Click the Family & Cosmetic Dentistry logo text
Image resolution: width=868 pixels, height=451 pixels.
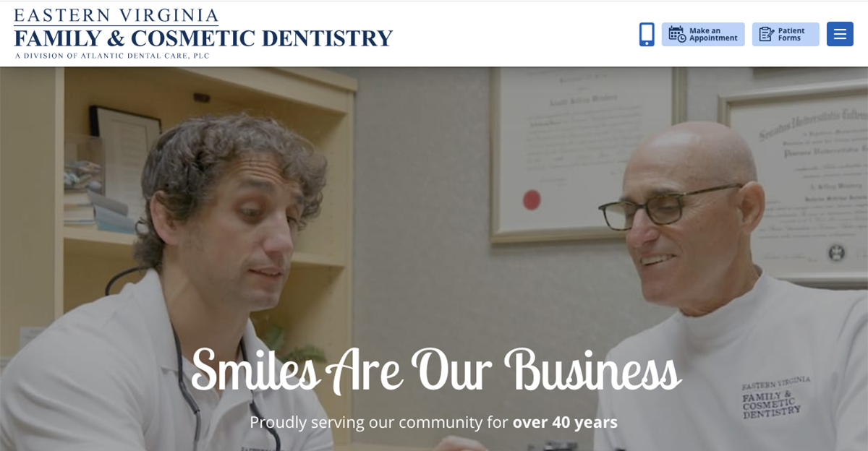[203, 38]
